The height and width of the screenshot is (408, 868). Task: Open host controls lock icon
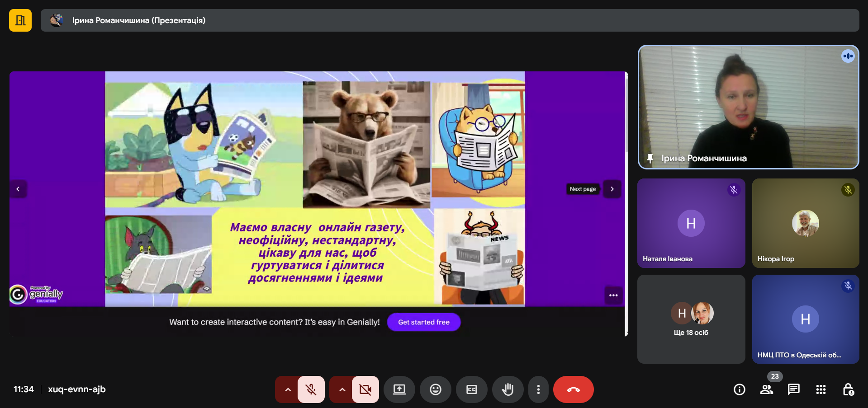pyautogui.click(x=848, y=389)
